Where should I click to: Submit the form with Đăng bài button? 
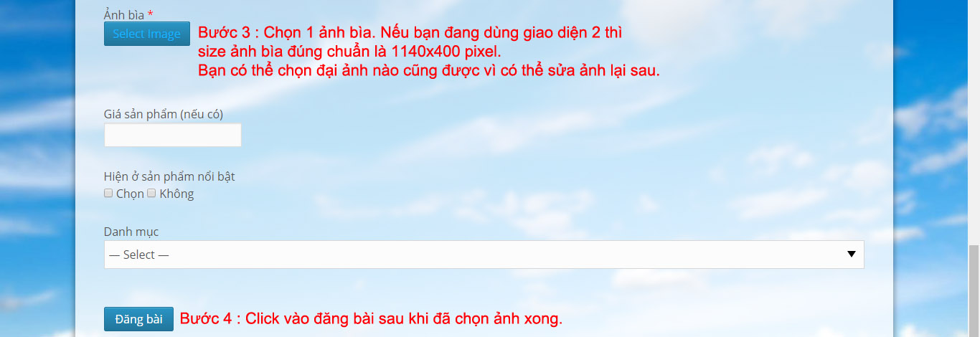(x=138, y=319)
